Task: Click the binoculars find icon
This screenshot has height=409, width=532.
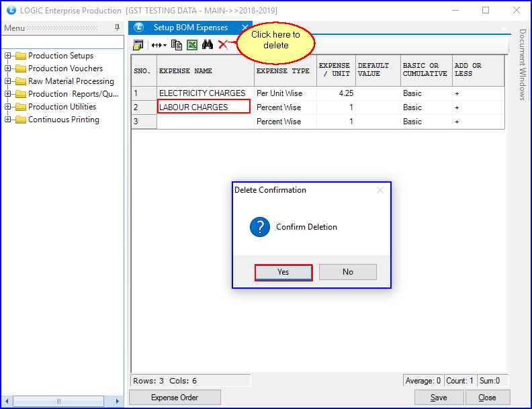Action: 208,44
